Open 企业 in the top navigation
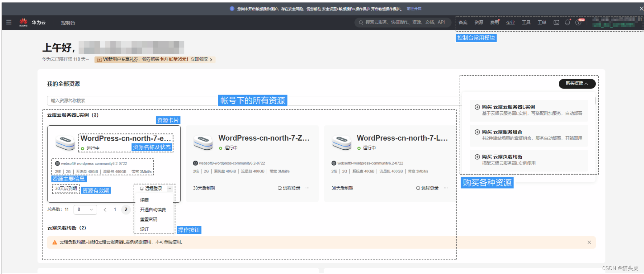 [x=510, y=22]
